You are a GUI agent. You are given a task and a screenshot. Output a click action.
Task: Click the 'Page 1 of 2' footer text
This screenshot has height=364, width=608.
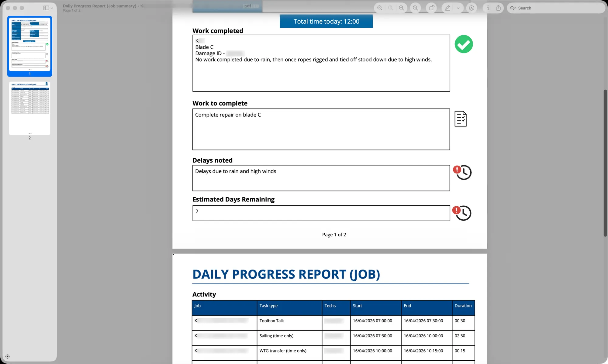tap(334, 235)
